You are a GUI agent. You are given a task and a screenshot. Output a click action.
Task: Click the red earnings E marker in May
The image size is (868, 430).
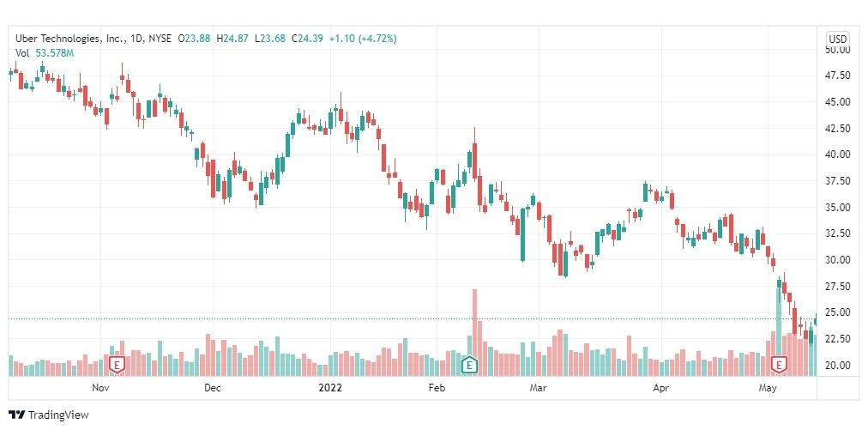pyautogui.click(x=780, y=364)
